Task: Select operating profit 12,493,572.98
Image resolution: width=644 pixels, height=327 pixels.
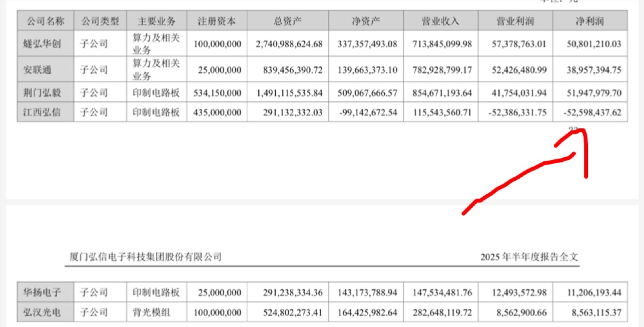Action: pyautogui.click(x=518, y=292)
